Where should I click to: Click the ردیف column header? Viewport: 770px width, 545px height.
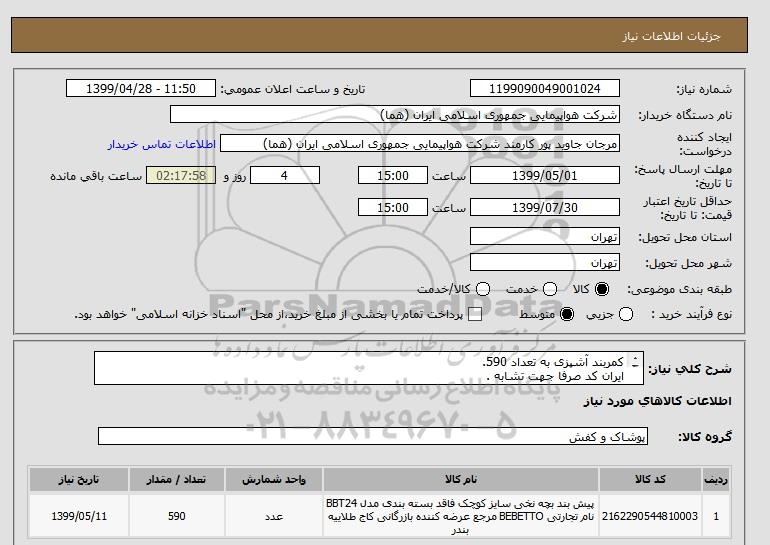click(x=716, y=479)
